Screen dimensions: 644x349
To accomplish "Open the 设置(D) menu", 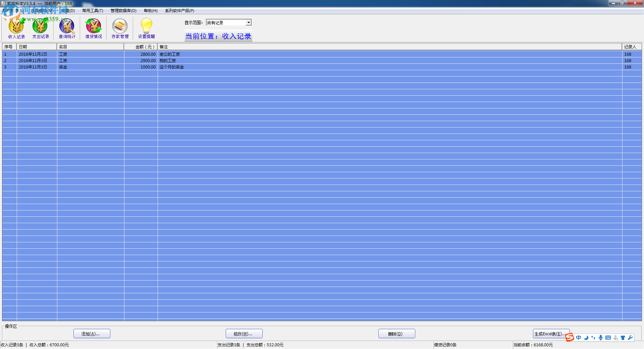I will 68,11.
